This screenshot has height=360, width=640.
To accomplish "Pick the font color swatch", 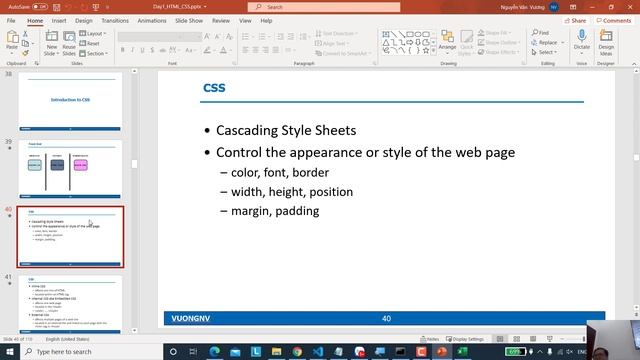I will [223, 50].
